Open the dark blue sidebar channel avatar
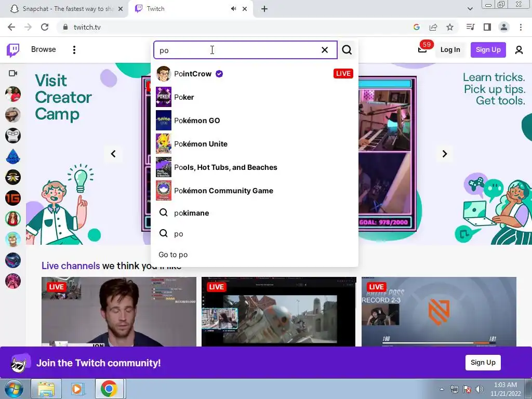This screenshot has height=399, width=532. point(13,260)
